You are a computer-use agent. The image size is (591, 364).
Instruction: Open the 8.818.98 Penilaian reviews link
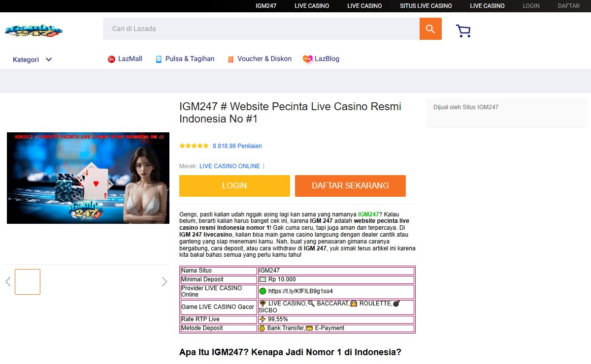[237, 146]
